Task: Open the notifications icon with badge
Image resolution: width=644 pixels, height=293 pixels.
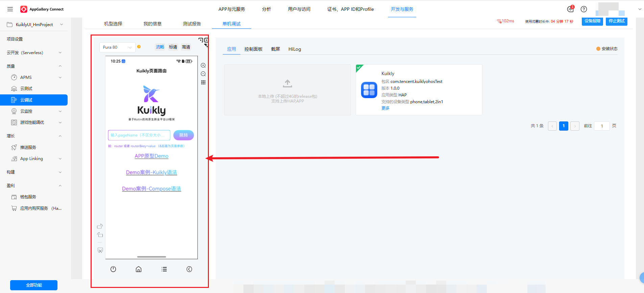Action: pos(570,9)
